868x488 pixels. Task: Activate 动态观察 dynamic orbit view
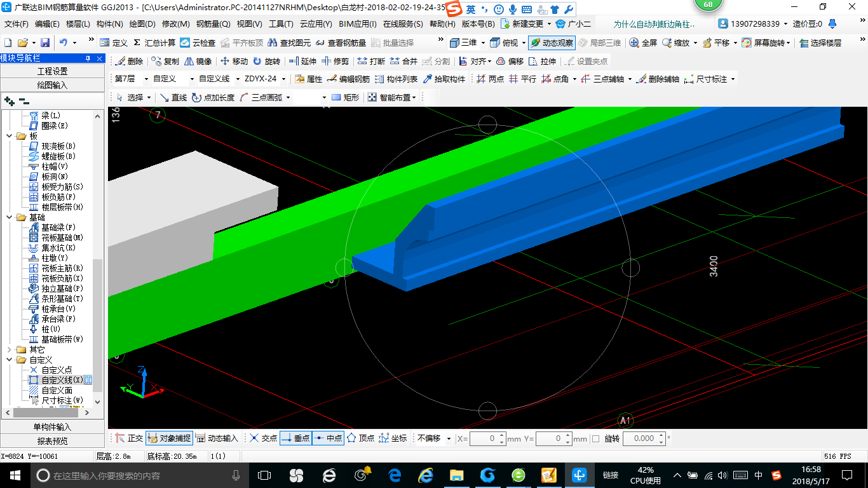[x=552, y=43]
